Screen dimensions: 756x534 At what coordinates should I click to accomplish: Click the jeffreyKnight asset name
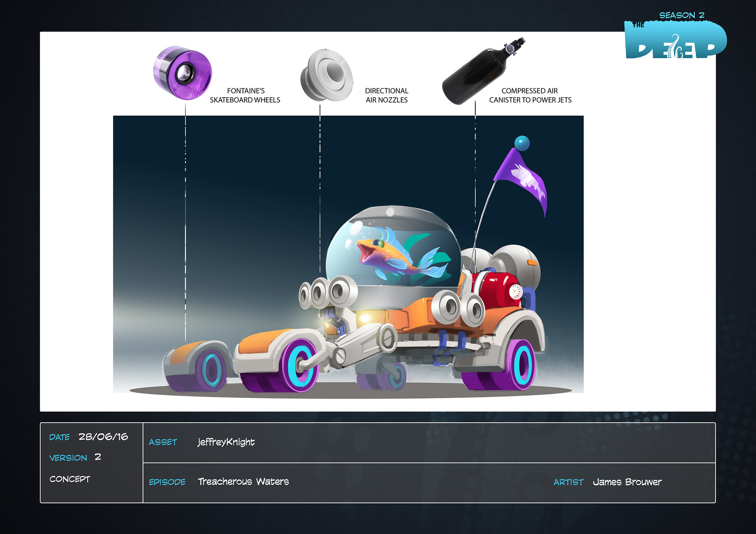tap(226, 442)
